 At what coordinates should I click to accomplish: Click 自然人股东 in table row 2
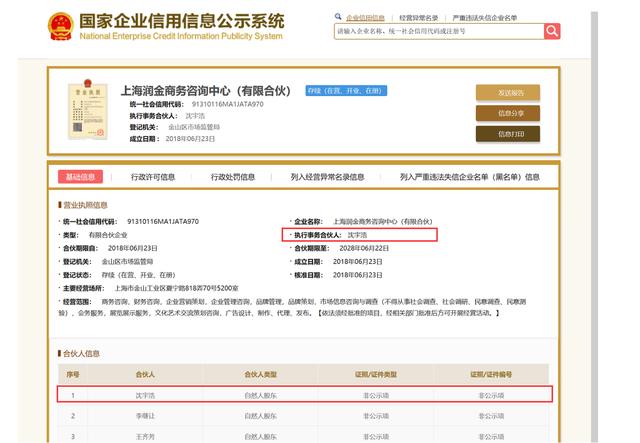click(260, 416)
